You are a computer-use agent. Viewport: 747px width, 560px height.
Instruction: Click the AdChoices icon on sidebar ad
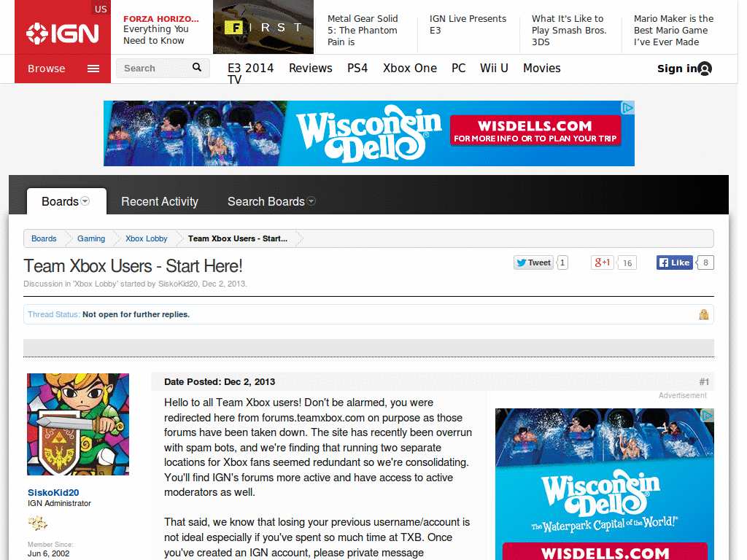point(707,415)
